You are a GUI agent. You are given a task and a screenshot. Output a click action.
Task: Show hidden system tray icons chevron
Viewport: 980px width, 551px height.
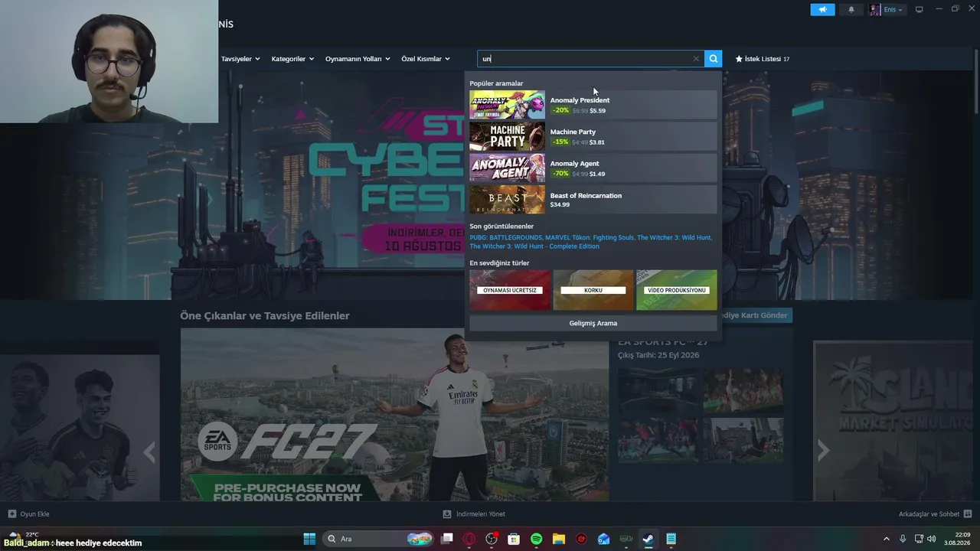[x=887, y=539]
